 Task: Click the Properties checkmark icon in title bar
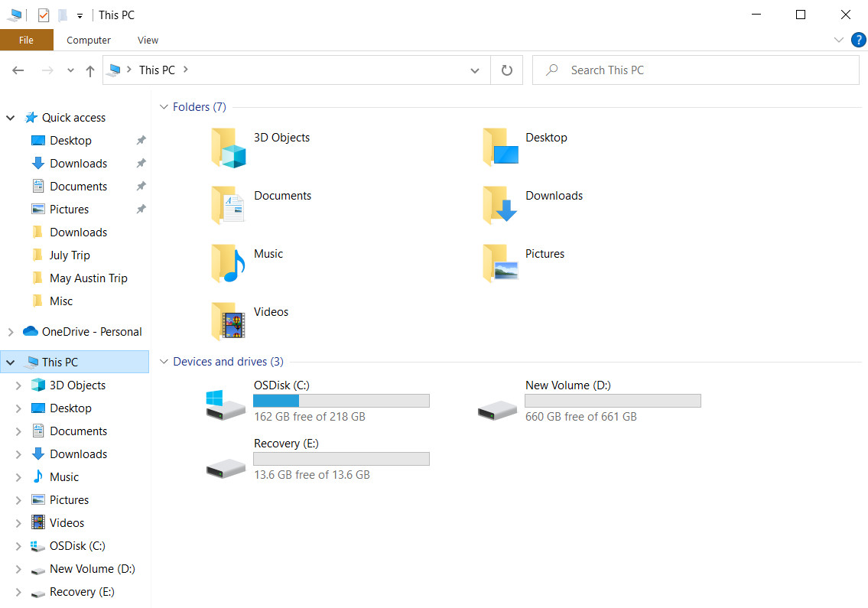click(43, 15)
